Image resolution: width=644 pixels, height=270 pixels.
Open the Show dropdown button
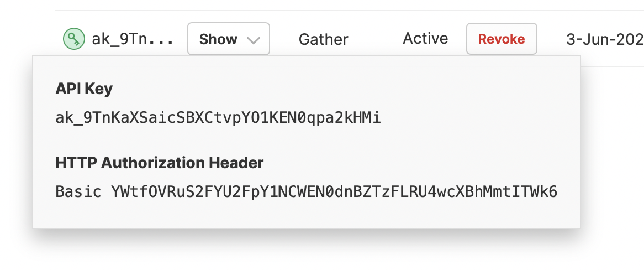(x=229, y=39)
